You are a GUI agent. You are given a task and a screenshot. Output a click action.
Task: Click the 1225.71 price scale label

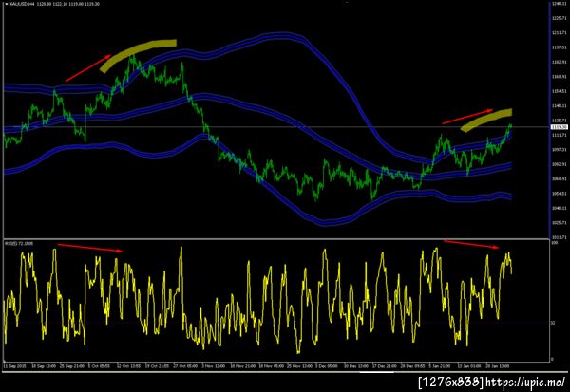coord(560,18)
